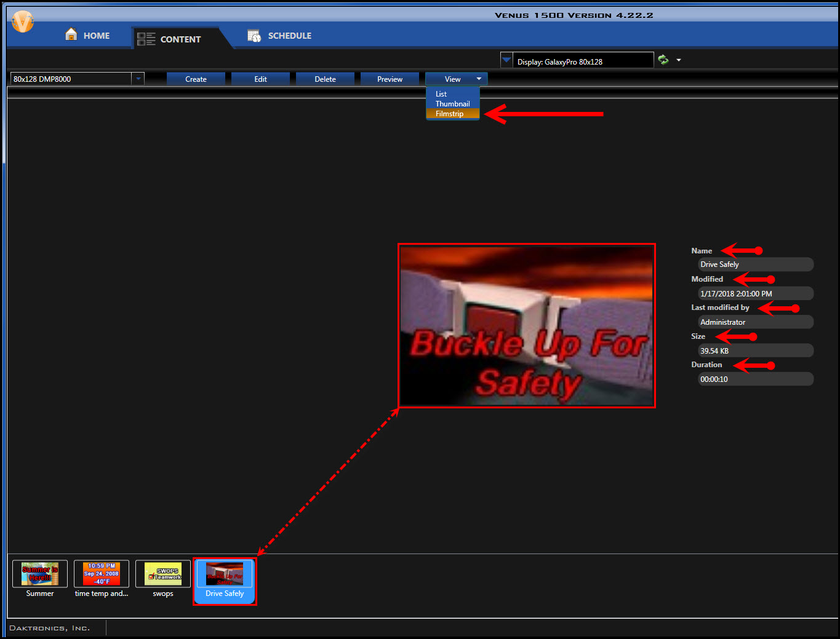Click the Preview button
The height and width of the screenshot is (639, 840).
389,79
